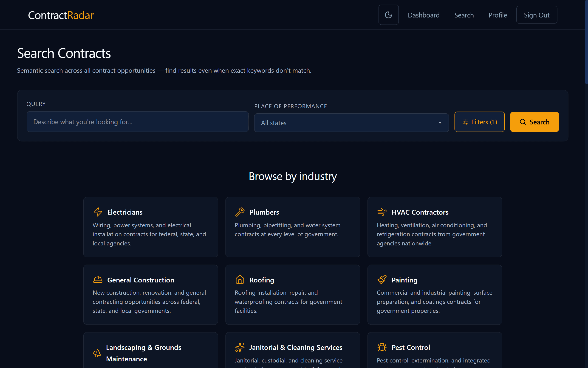Click the Plumbers wrench icon
This screenshot has height=368, width=588.
[240, 212]
